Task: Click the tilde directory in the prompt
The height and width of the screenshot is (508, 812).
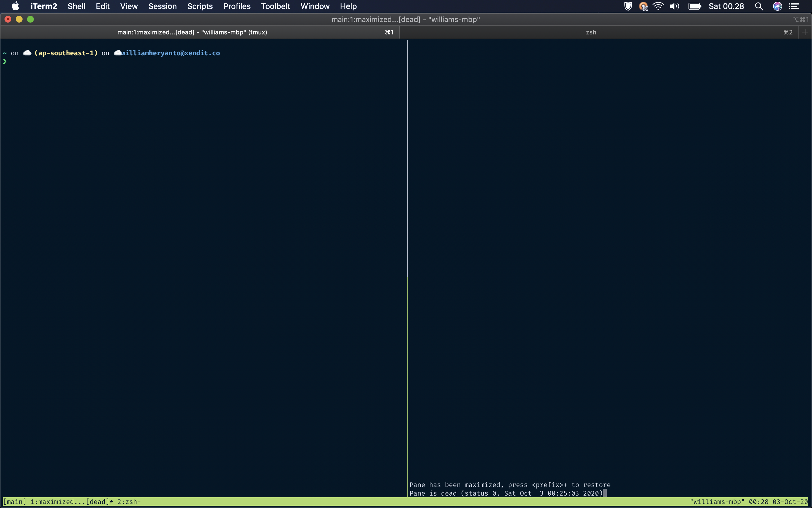Action: point(5,53)
